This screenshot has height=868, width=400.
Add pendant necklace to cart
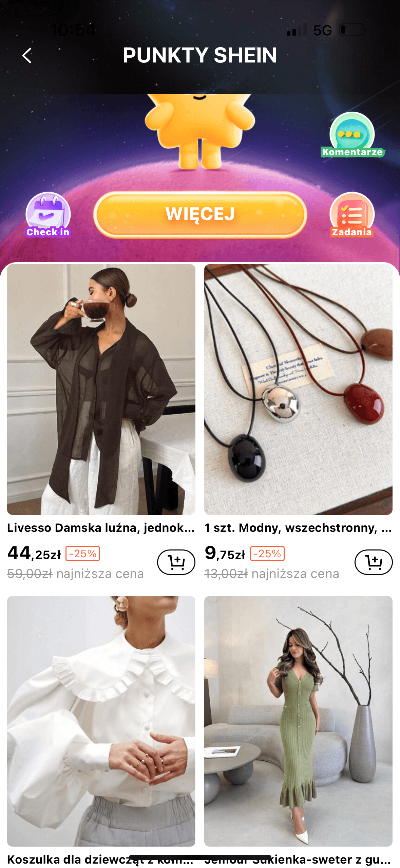(374, 562)
